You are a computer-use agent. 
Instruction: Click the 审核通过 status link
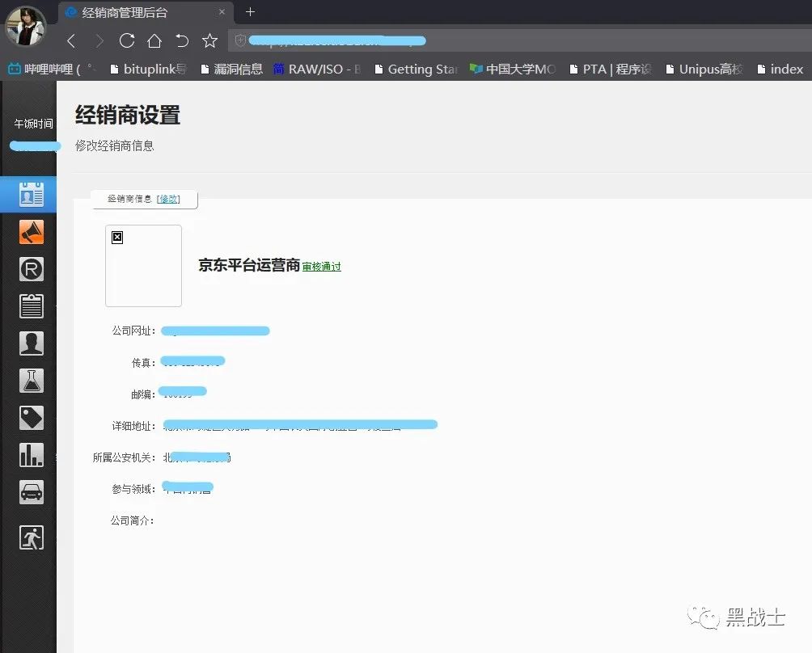click(322, 267)
